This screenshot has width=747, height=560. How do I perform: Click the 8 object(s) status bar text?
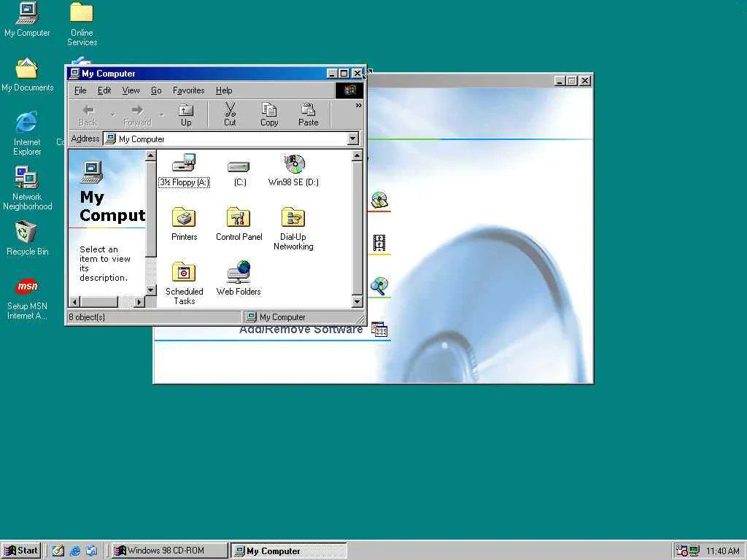point(87,317)
